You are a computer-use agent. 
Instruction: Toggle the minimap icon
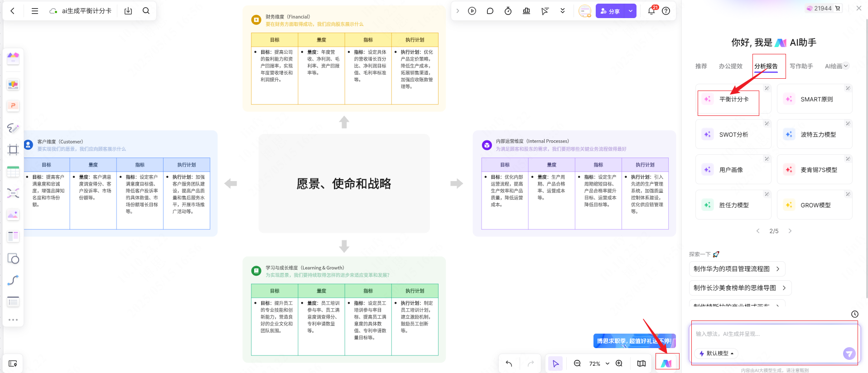[x=641, y=363]
